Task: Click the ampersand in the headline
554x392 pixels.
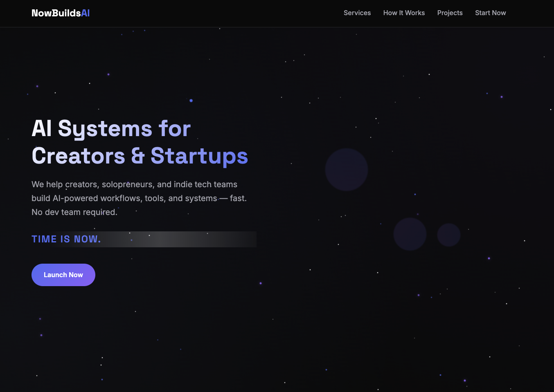Action: 138,156
